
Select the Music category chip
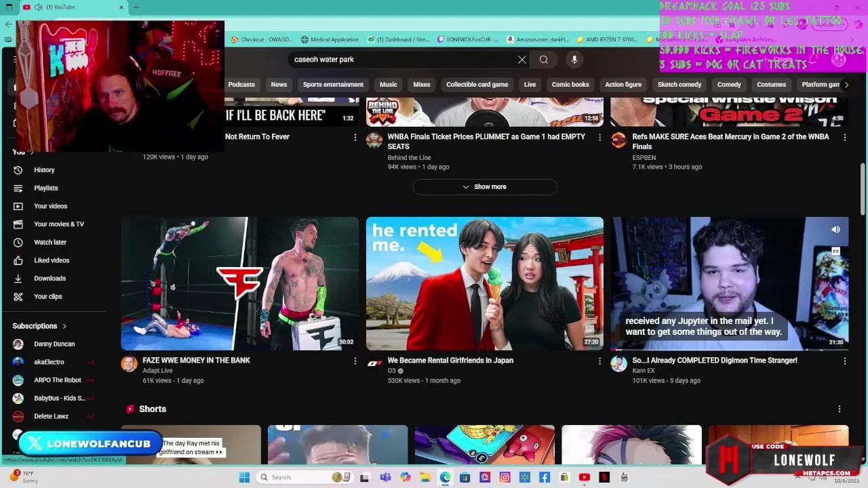point(388,85)
